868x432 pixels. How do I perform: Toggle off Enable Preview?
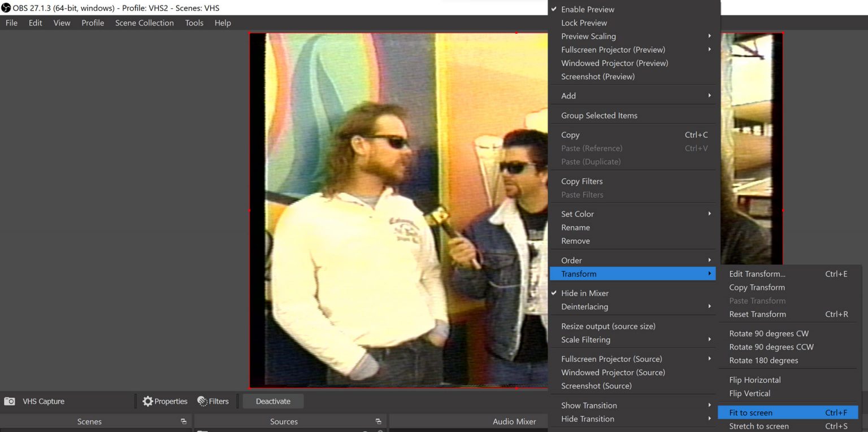point(588,9)
